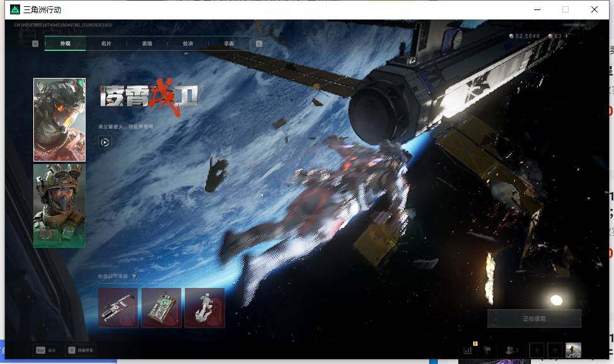This screenshot has height=364, width=614.
Task: Play the skin preview video
Action: pos(104,143)
